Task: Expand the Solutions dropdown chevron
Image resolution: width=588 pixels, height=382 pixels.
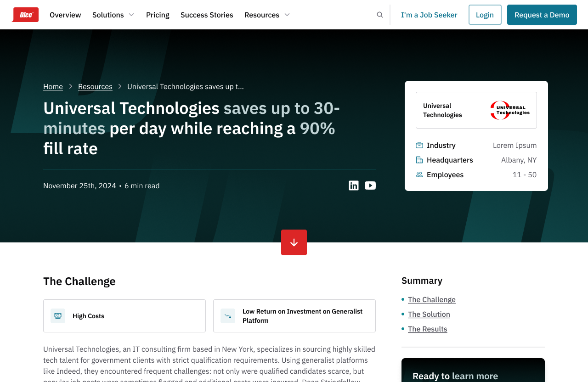Action: pyautogui.click(x=131, y=15)
